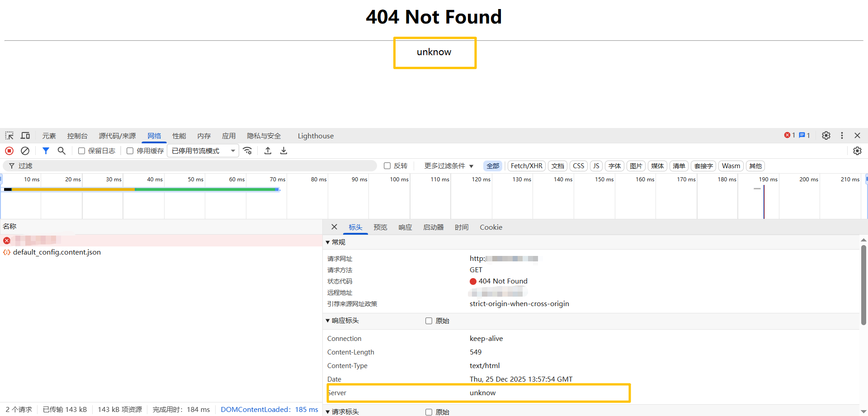
Task: Expand the 更多过滤条件 dropdown
Action: [448, 166]
